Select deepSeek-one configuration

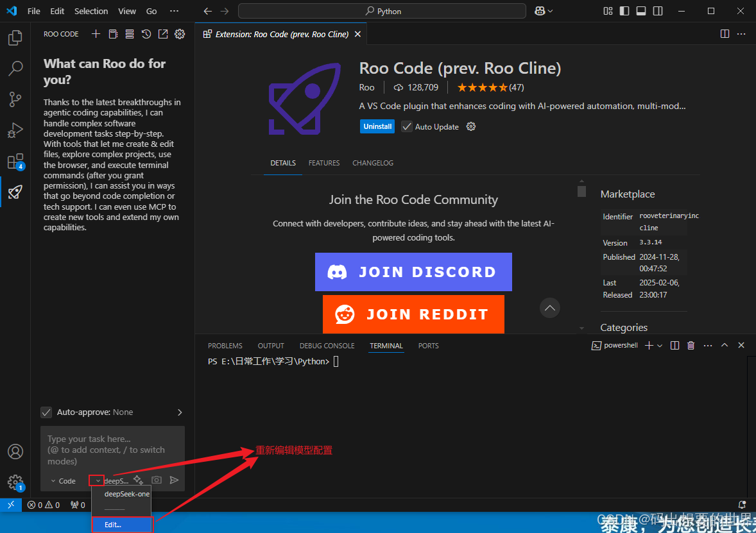127,494
